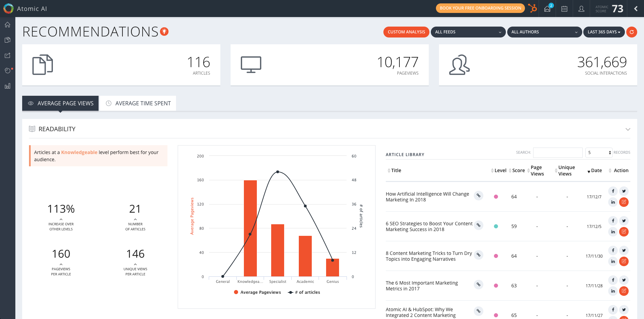This screenshot has width=644, height=319.
Task: Sort the table by Date column
Action: [x=596, y=171]
